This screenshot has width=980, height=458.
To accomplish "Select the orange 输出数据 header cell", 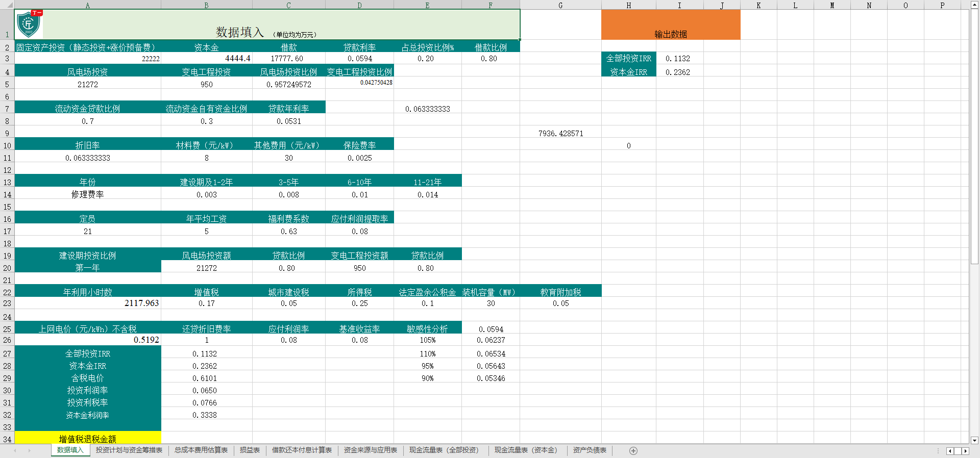I will click(671, 24).
